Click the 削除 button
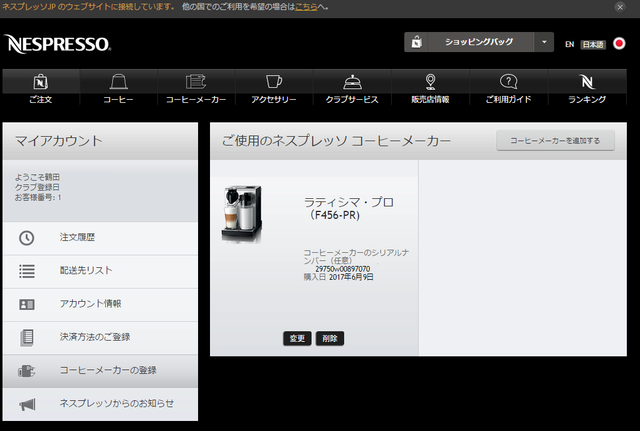This screenshot has width=640, height=431. click(330, 338)
